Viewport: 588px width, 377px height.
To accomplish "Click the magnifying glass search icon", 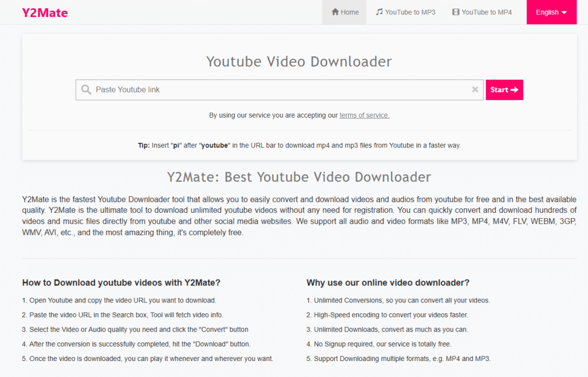I will [86, 90].
